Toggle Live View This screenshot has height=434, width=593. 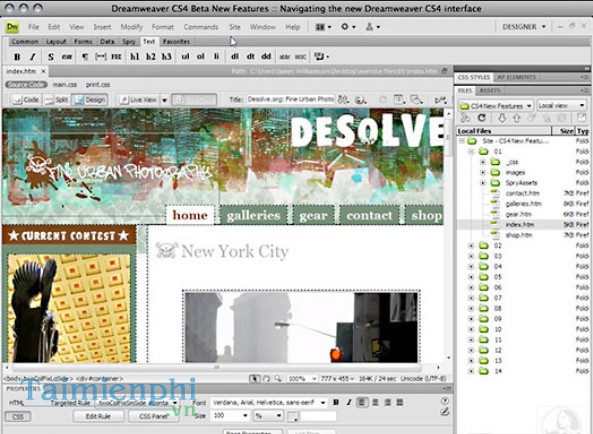[x=138, y=100]
